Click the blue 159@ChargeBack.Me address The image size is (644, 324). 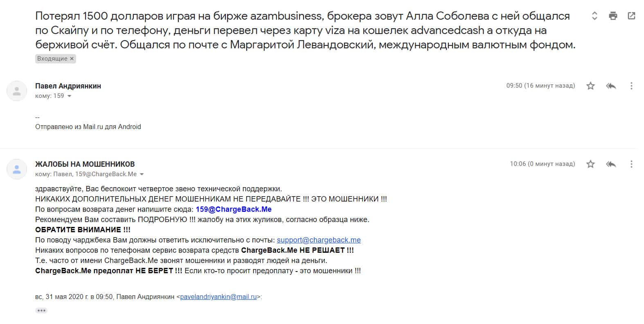234,209
